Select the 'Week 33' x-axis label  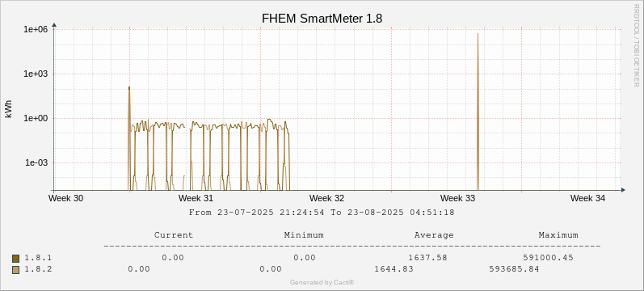click(457, 198)
